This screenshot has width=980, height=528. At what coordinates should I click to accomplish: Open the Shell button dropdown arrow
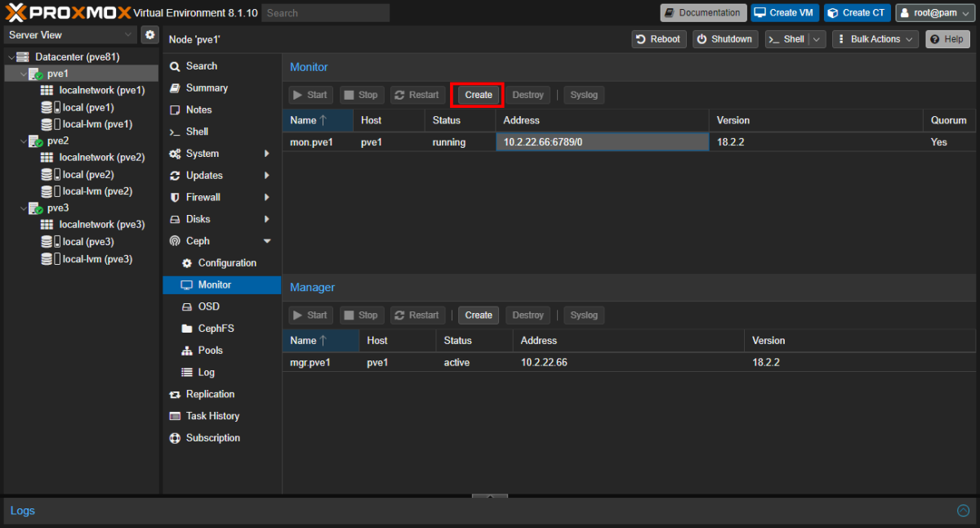click(x=817, y=39)
